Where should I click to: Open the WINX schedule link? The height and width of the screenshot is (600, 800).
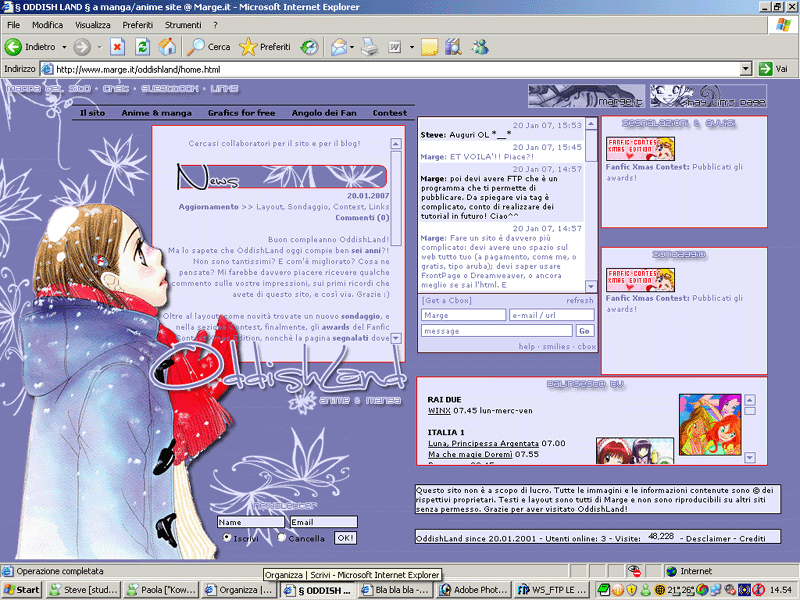click(439, 410)
